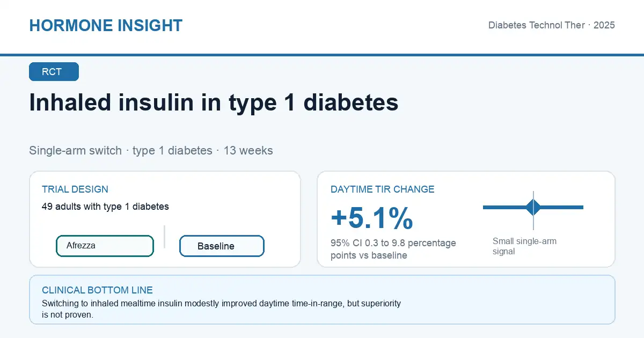Click the Single-arm switch subtitle line
The height and width of the screenshot is (338, 644).
151,150
